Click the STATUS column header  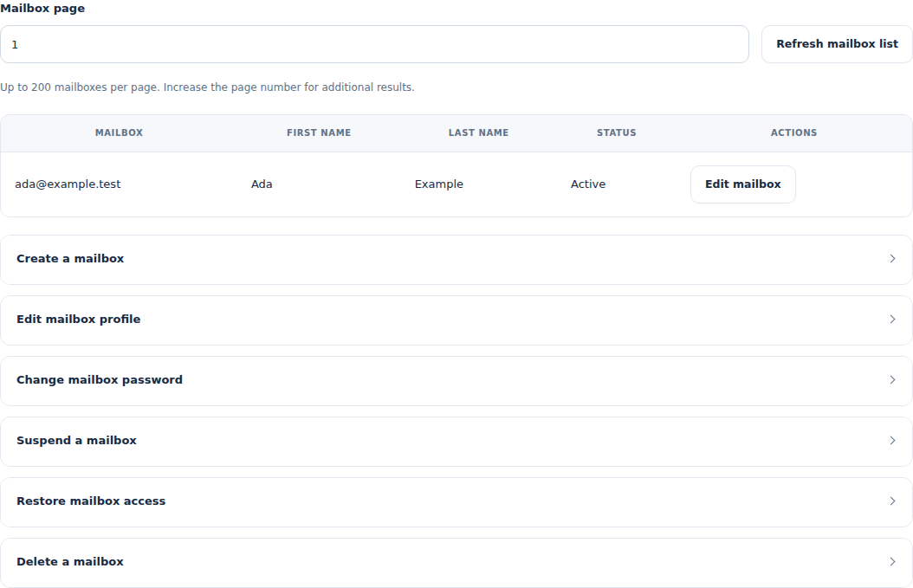(x=616, y=132)
